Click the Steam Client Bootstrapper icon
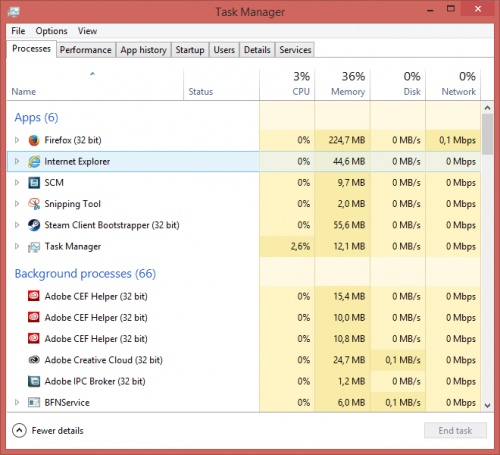This screenshot has width=500, height=455. (34, 225)
